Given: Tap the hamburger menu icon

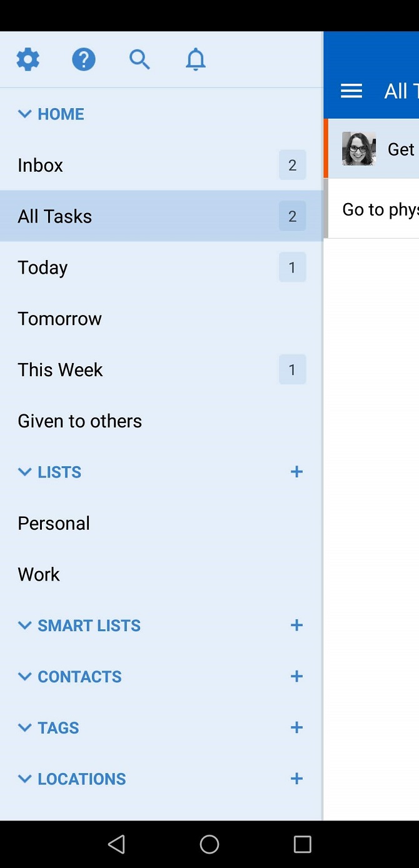Looking at the screenshot, I should tap(351, 91).
